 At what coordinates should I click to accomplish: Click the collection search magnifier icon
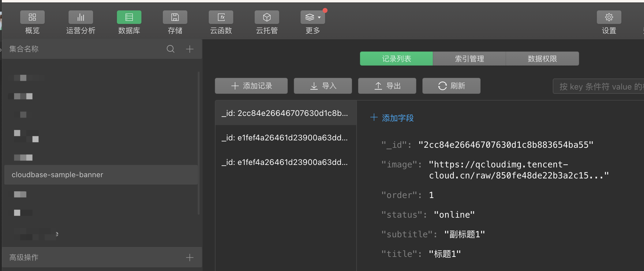(170, 49)
